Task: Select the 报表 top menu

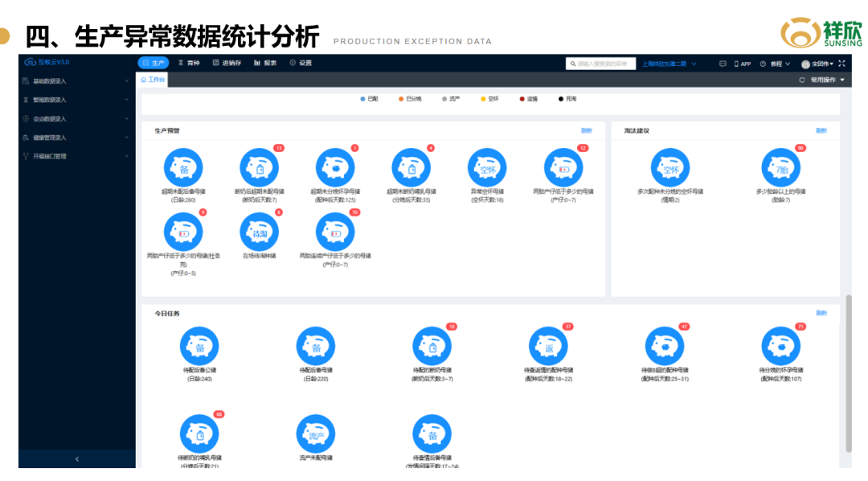Action: 265,64
